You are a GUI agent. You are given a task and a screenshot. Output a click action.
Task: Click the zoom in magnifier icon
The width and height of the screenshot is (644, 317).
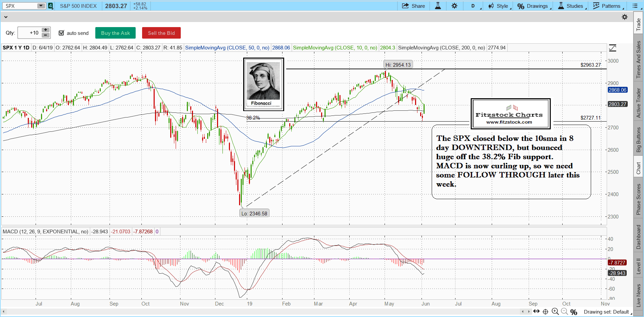[x=555, y=312]
